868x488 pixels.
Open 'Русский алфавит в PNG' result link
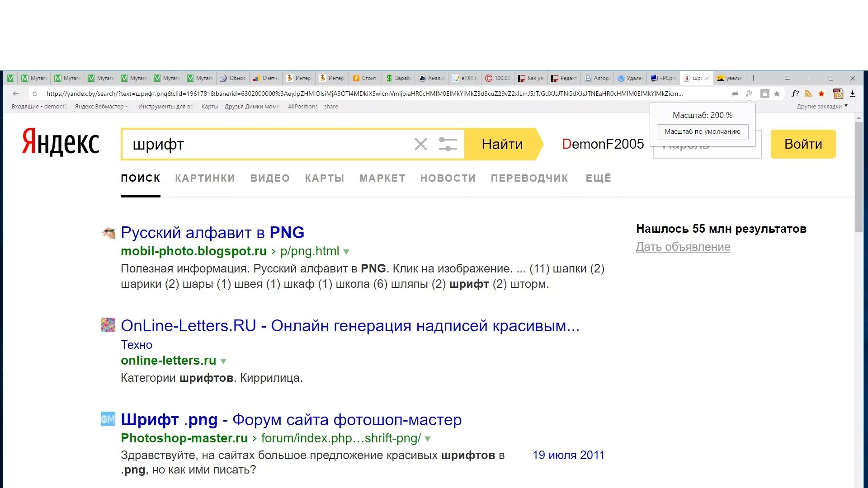212,233
